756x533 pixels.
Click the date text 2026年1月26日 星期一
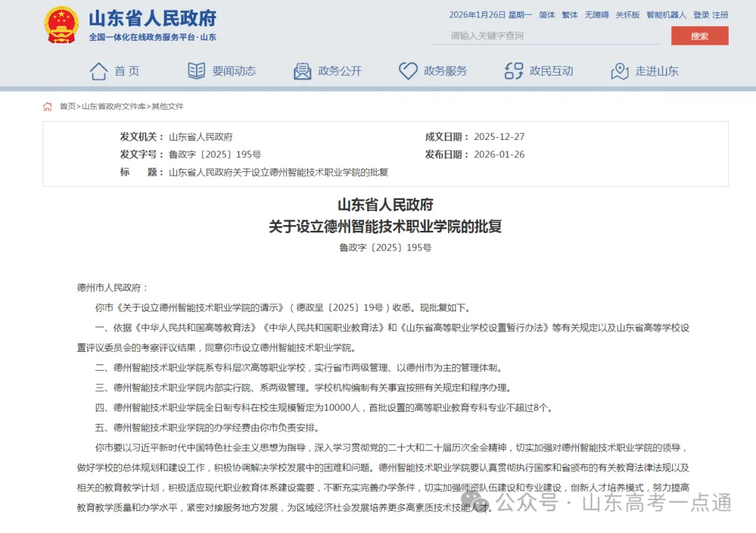[491, 15]
